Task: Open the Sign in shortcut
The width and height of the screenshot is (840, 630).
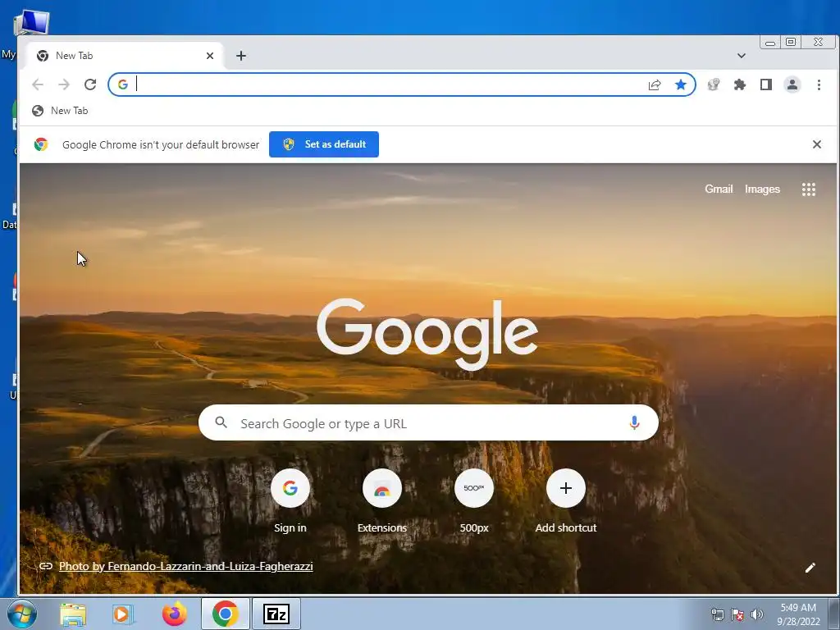Action: [290, 501]
